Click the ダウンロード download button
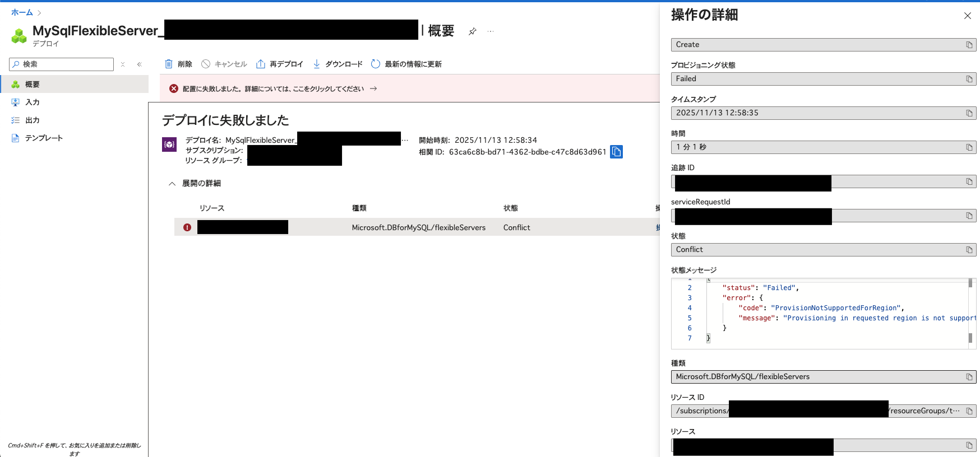 [338, 64]
